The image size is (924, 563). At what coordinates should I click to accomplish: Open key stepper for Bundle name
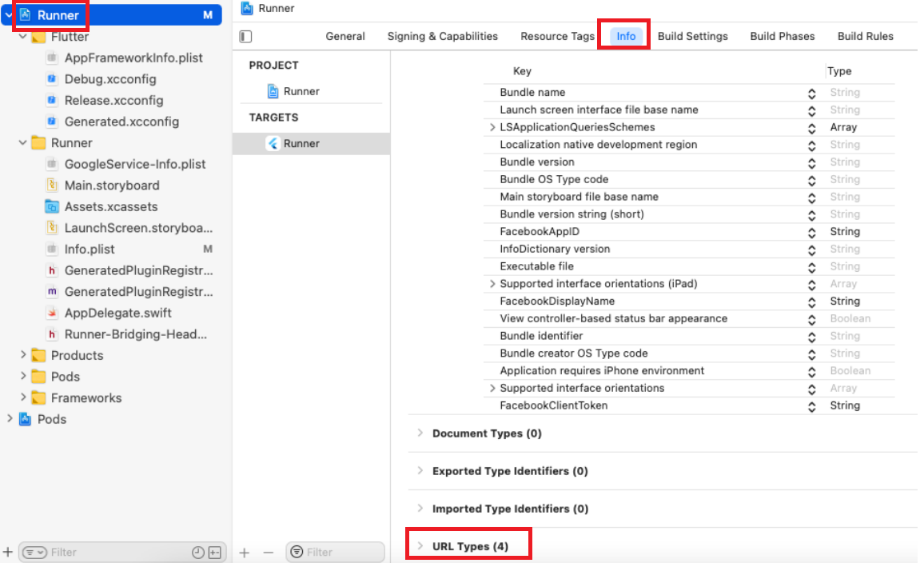coord(811,93)
